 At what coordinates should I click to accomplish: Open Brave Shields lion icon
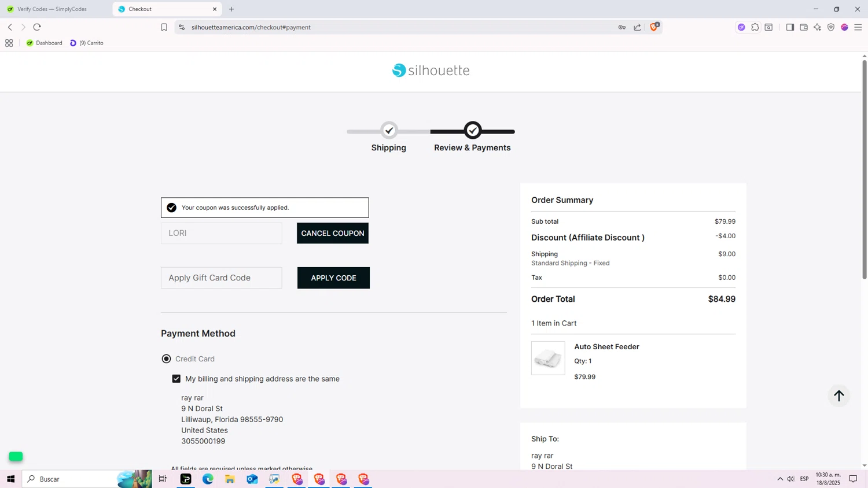(x=654, y=27)
